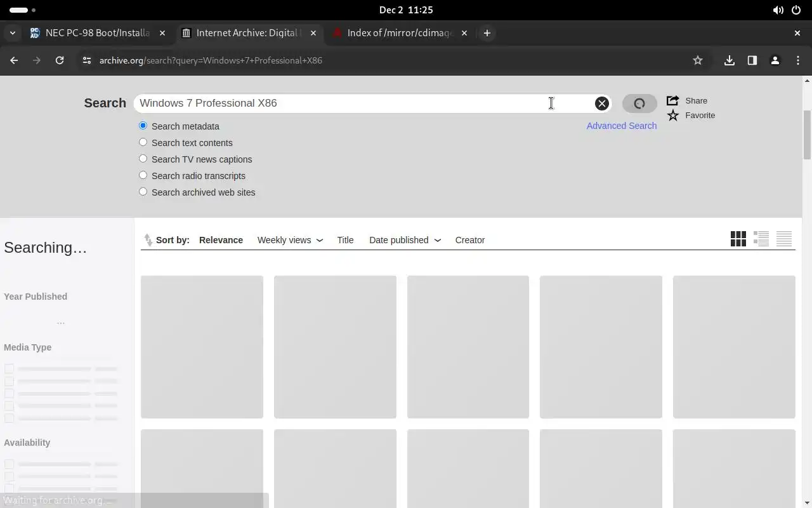This screenshot has width=812, height=508.
Task: Select Search TV news captions option
Action: 143,159
